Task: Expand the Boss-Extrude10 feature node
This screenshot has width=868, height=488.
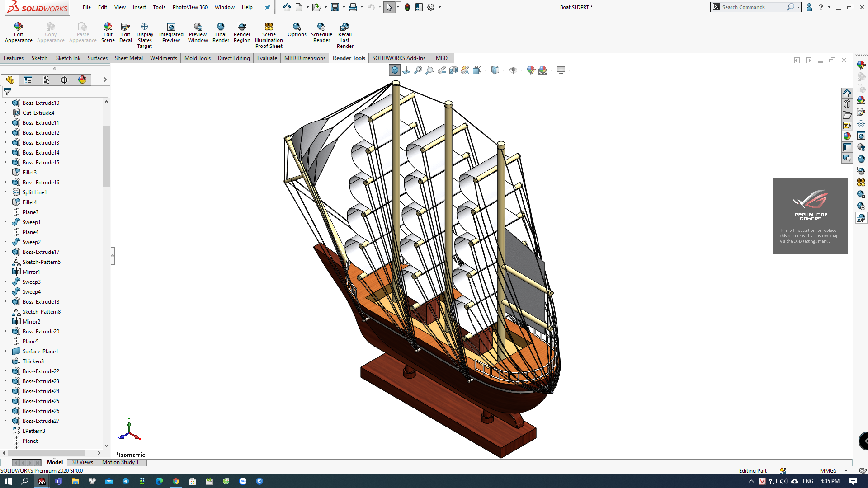Action: (5, 103)
